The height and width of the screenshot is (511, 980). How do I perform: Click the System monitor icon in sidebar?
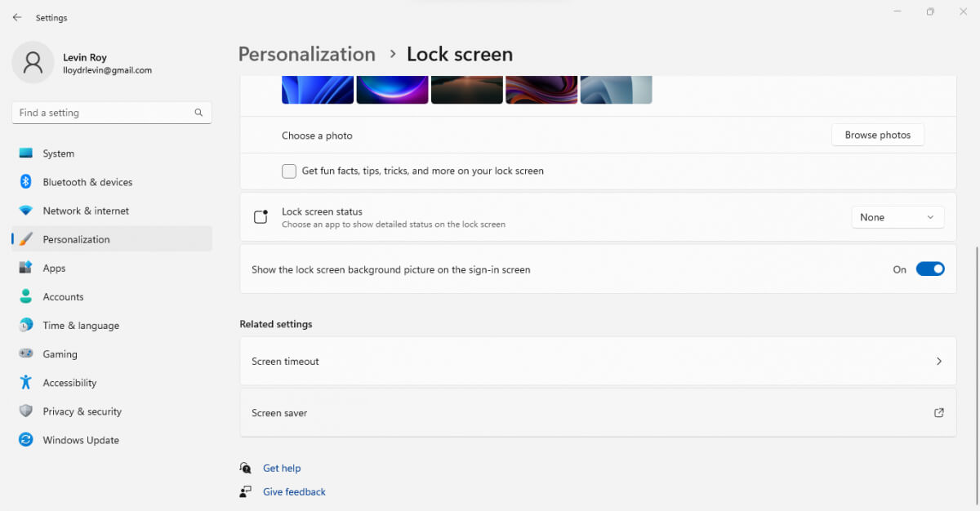pos(26,153)
